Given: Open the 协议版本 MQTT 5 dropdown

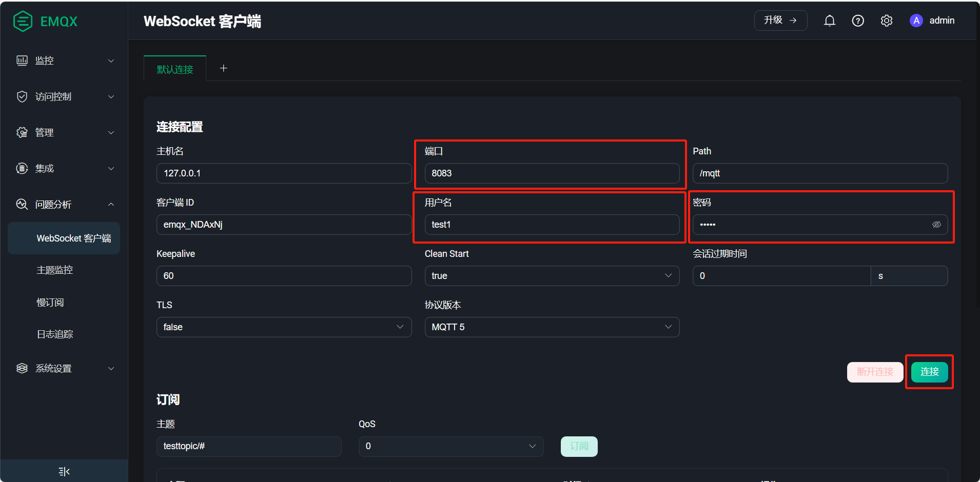Looking at the screenshot, I should (x=552, y=327).
